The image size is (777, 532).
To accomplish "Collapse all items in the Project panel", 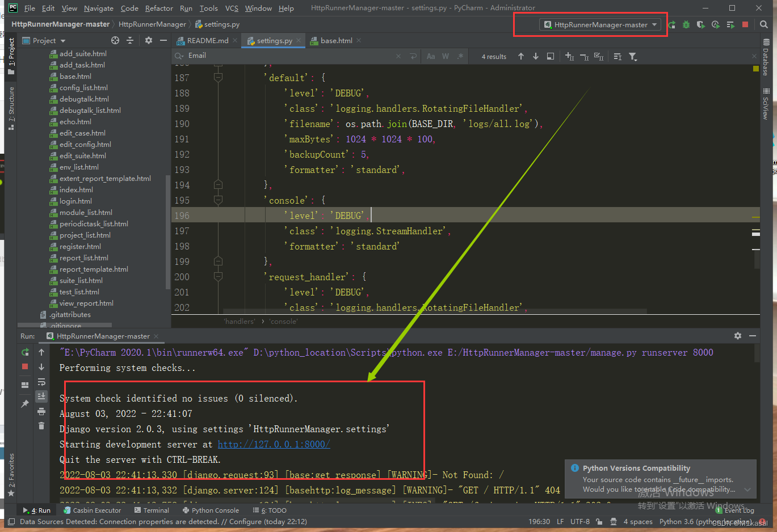I will (x=130, y=40).
